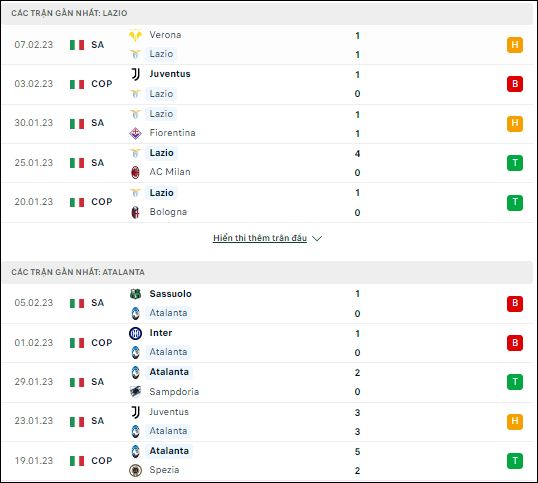
Task: Expand the Lazio list chevron arrow
Action: coord(317,238)
